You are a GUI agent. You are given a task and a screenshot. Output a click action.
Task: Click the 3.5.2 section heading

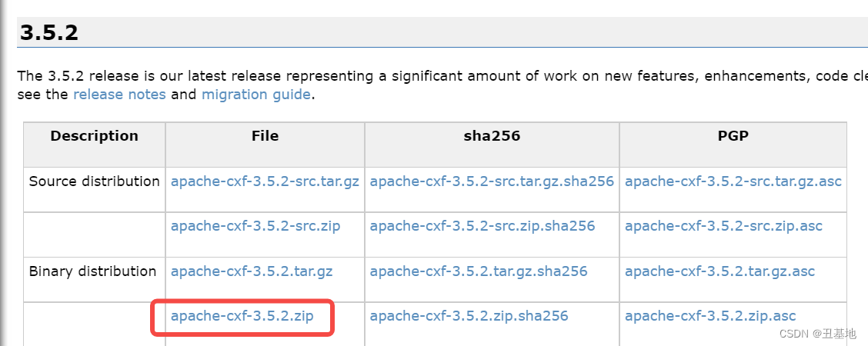(48, 32)
